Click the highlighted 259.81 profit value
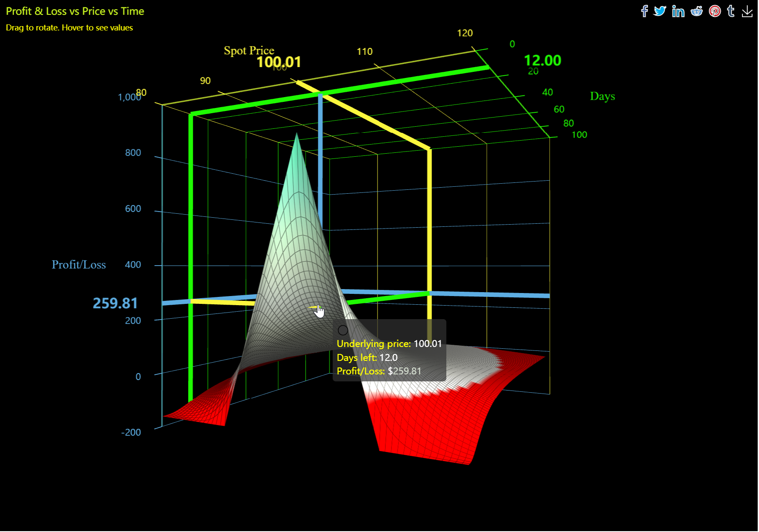 (115, 303)
